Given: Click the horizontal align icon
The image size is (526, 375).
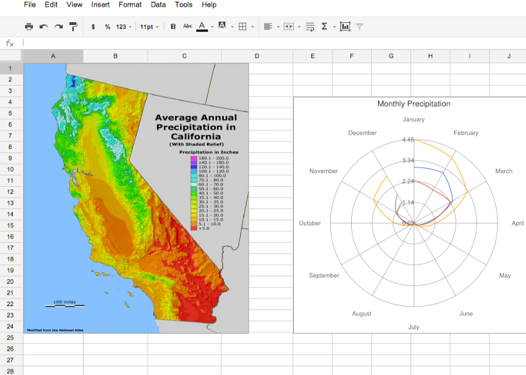Looking at the screenshot, I should coord(268,26).
